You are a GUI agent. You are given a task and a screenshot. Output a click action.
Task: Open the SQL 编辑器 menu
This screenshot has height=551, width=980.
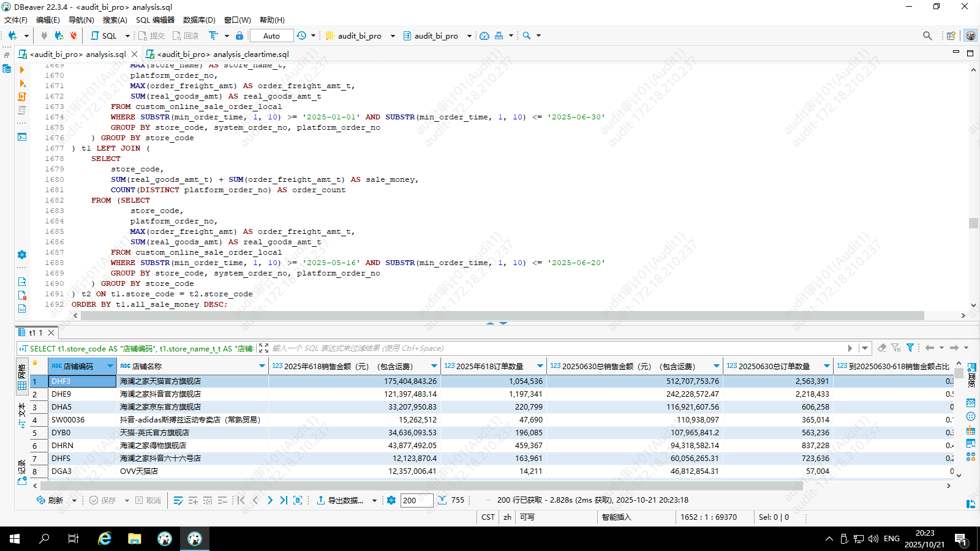pyautogui.click(x=155, y=20)
